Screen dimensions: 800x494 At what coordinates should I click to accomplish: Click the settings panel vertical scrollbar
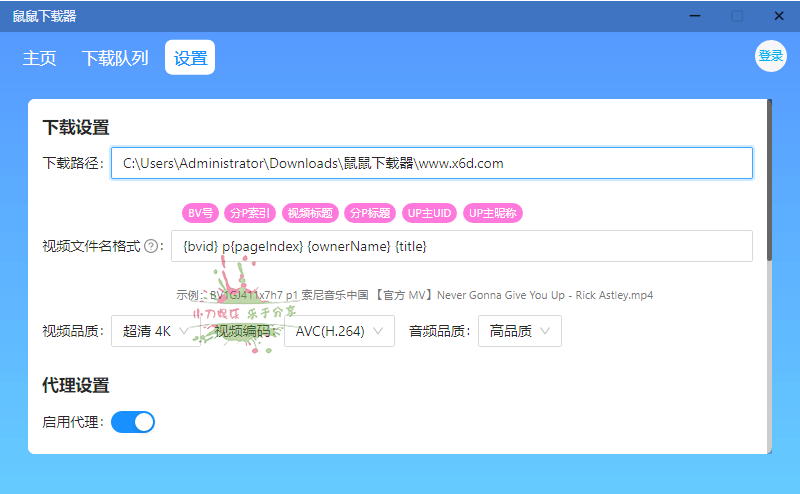(769, 180)
